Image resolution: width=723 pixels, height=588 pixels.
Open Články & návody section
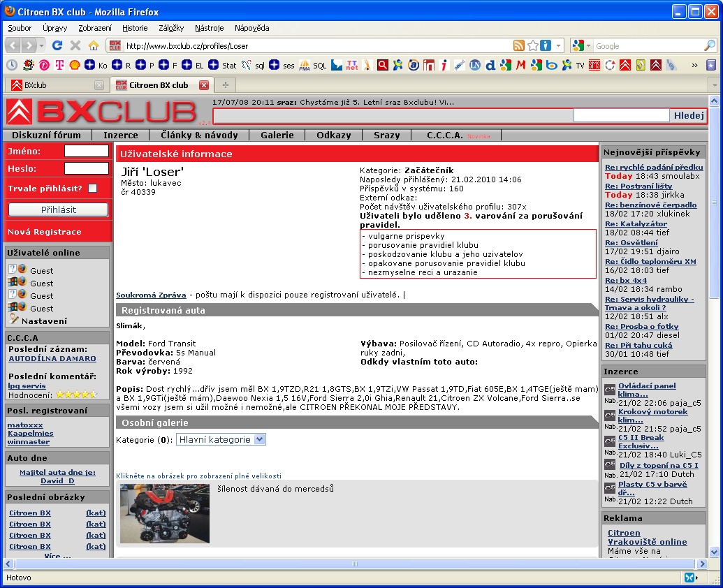199,135
